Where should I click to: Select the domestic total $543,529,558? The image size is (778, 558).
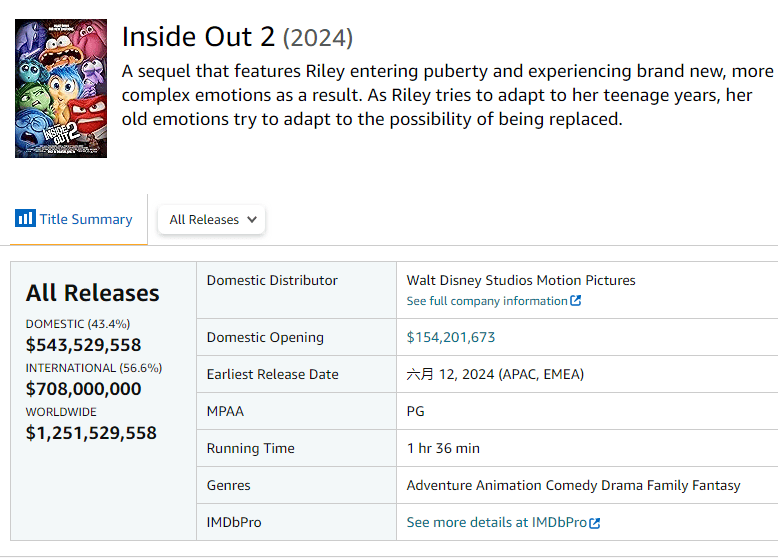tap(83, 345)
